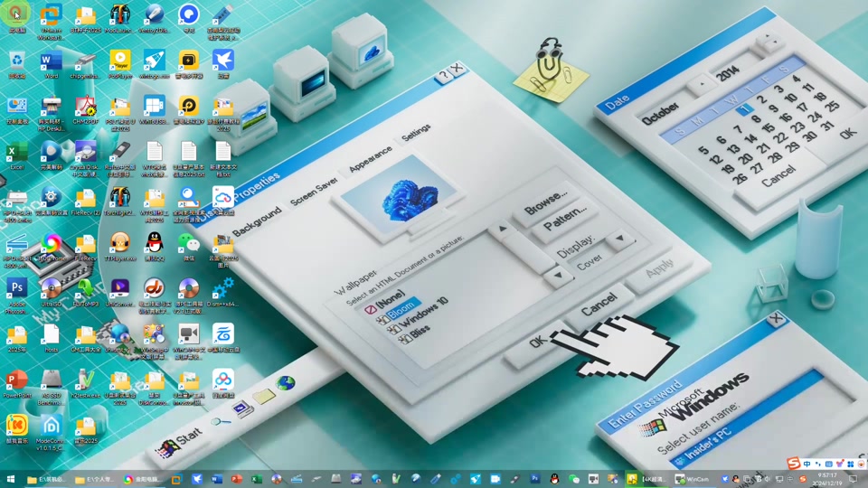Open the 音乐2025 folder on the desktop
The height and width of the screenshot is (488, 868).
(x=86, y=430)
